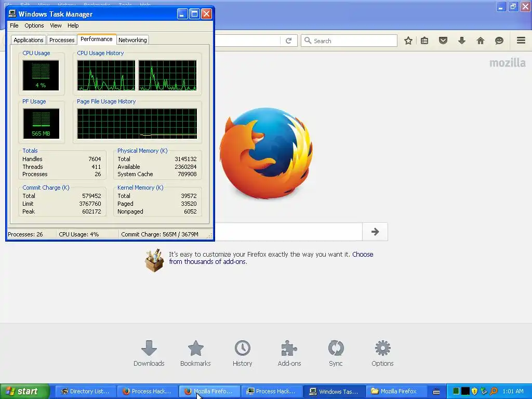Viewport: 532px width, 399px height.
Task: Open the Firefox bookmarks list icon
Action: [x=424, y=41]
